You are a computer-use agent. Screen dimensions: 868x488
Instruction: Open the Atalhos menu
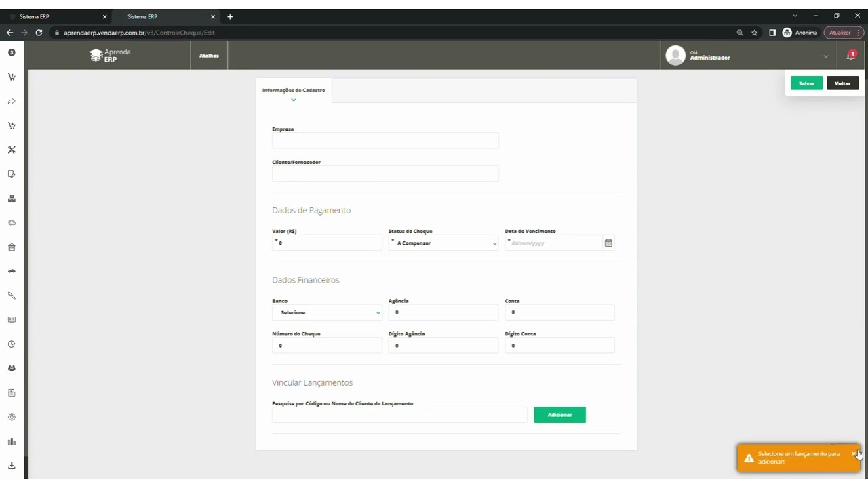point(209,56)
